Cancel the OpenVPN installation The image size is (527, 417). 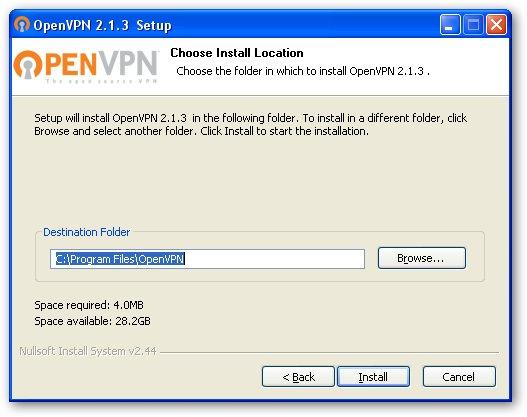(x=459, y=377)
